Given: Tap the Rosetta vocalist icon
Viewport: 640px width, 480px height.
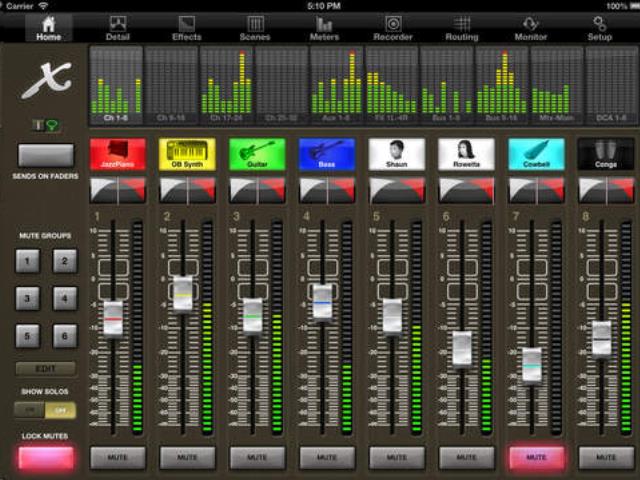Looking at the screenshot, I should click(x=466, y=154).
